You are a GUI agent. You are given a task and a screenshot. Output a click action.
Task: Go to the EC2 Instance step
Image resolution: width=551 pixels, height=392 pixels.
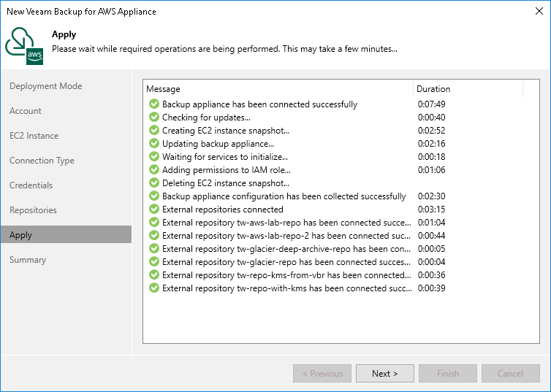[34, 136]
